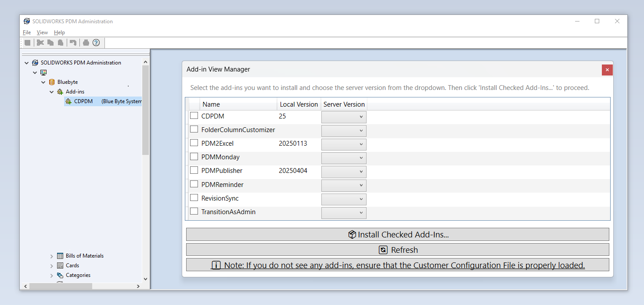This screenshot has height=305, width=644.
Task: Select the Cards node icon
Action: coord(60,266)
